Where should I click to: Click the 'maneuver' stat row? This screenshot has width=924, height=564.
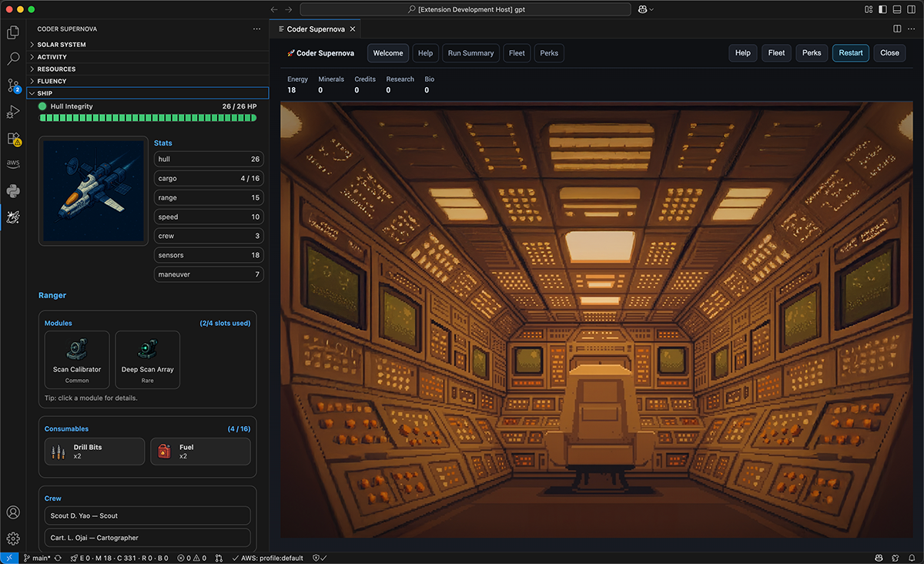pos(209,274)
